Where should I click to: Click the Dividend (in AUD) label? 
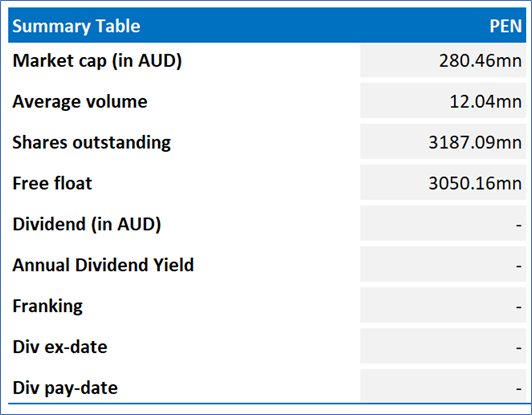tap(87, 224)
